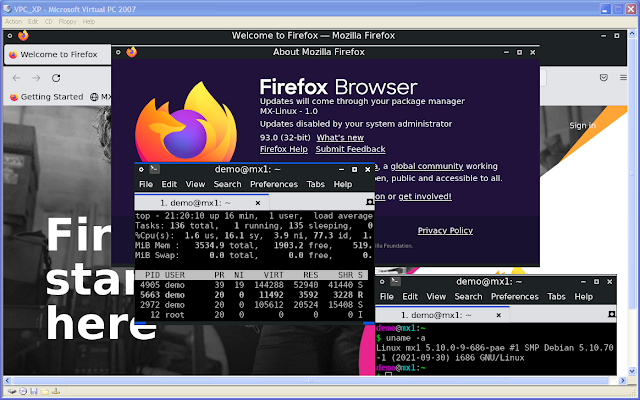Viewport: 640px width, 400px height.
Task: Open View menu in the top terminal
Action: point(195,184)
